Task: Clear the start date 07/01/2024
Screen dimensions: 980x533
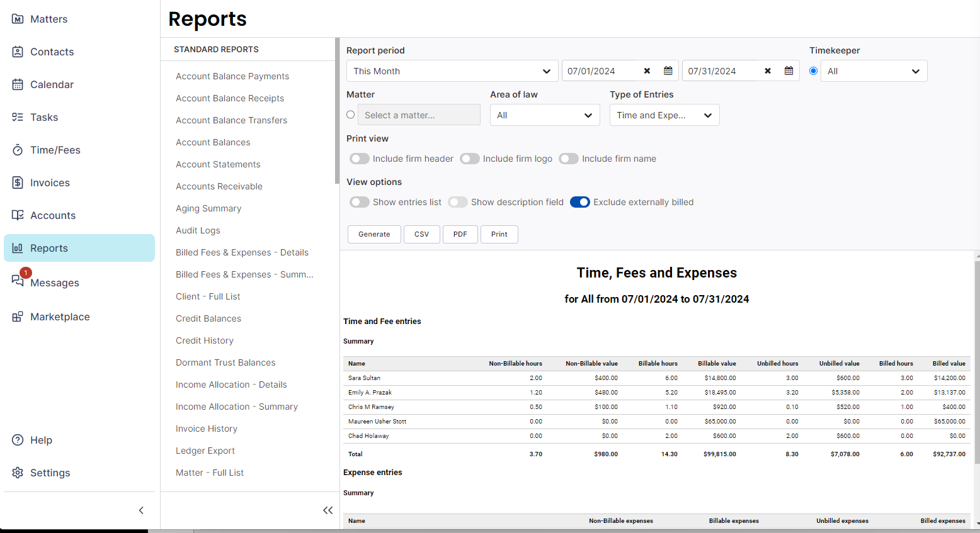Action: (x=647, y=71)
